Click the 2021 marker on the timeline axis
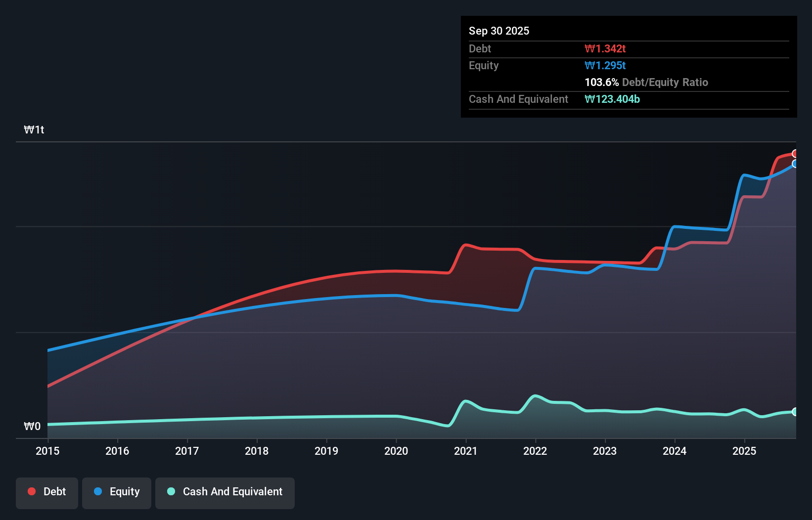The image size is (812, 520). (x=466, y=451)
